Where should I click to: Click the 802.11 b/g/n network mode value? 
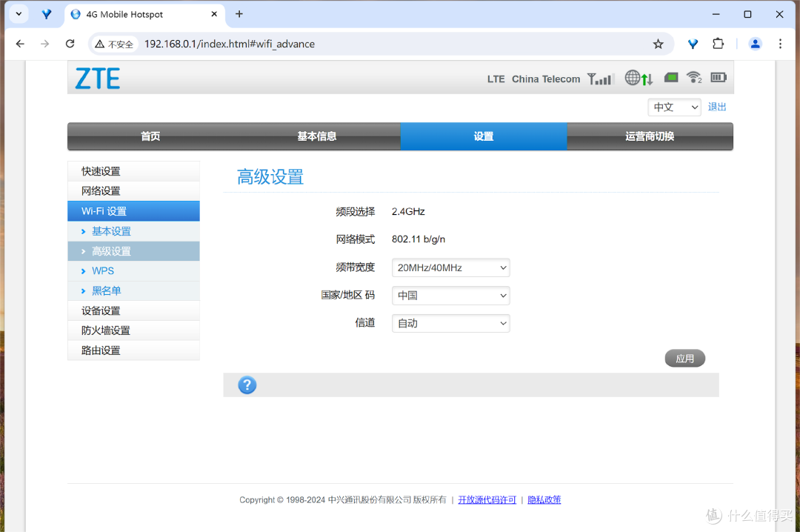pos(419,239)
